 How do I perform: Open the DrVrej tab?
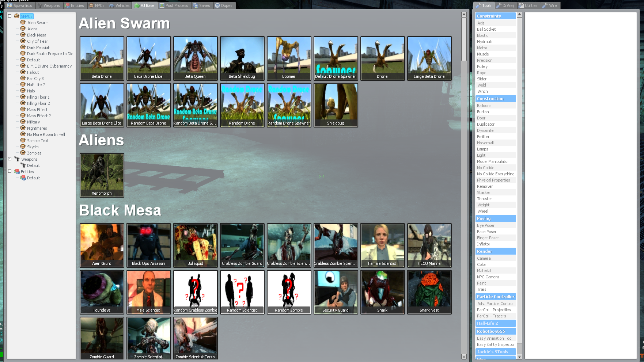point(505,5)
